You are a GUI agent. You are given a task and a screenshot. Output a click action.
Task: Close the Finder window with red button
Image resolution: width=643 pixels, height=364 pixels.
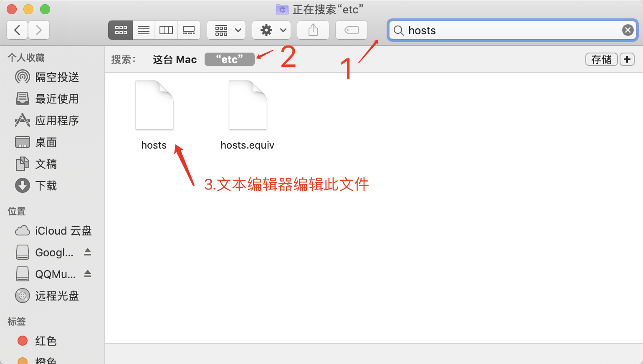point(12,9)
